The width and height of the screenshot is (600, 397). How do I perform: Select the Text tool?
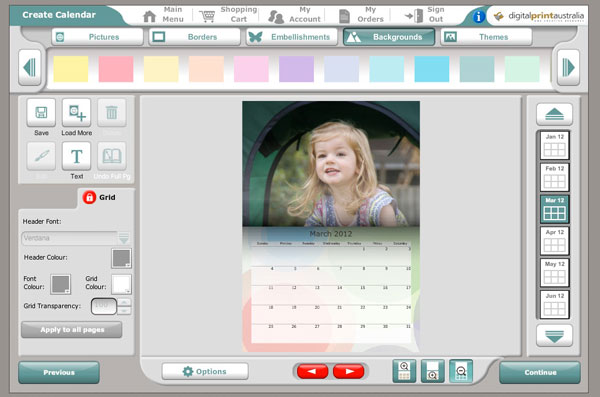coord(77,156)
